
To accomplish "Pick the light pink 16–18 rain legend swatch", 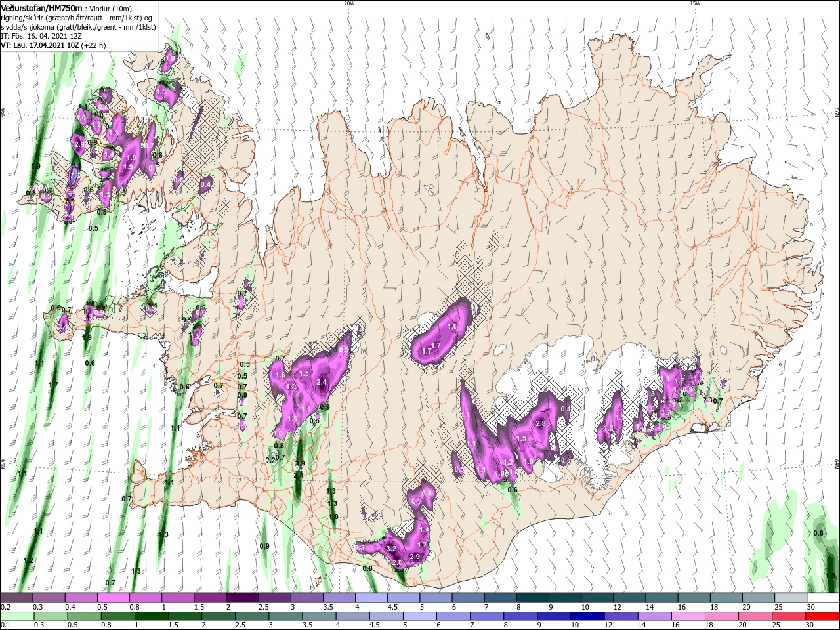I will coord(687,616).
